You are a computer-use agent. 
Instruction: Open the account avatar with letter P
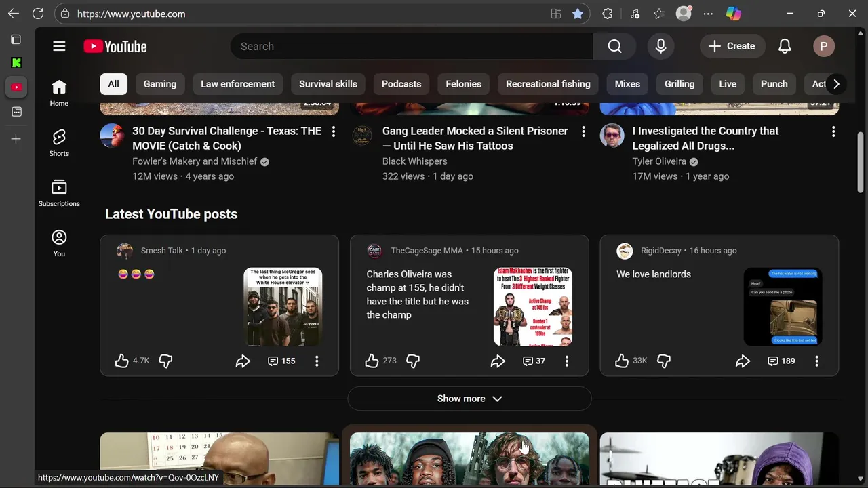(824, 46)
